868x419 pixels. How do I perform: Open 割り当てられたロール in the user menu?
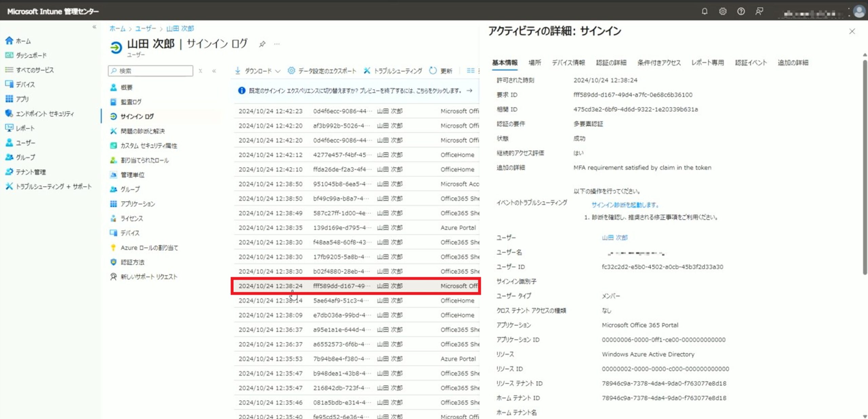[x=139, y=160]
